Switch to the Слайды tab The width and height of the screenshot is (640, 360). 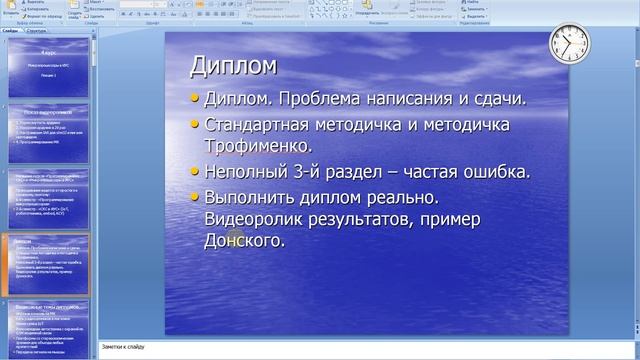click(x=10, y=31)
